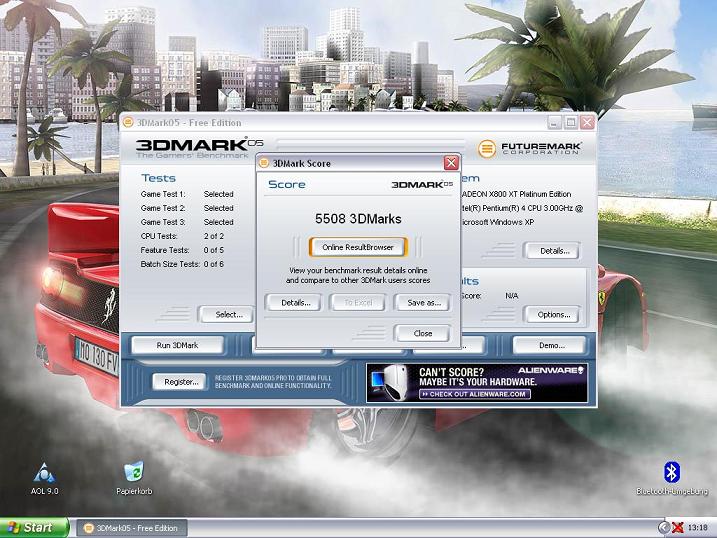717x538 pixels.
Task: Click Save as... in Score dialog
Action: 423,303
